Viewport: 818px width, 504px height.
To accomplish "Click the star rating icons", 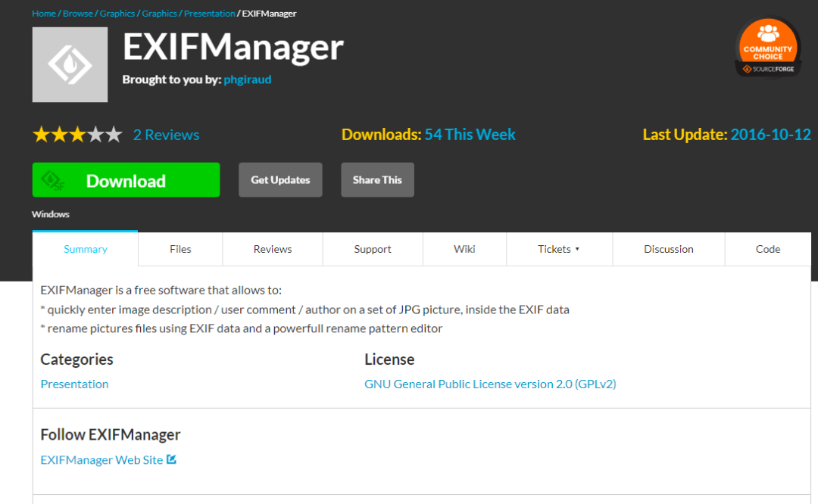I will click(77, 135).
